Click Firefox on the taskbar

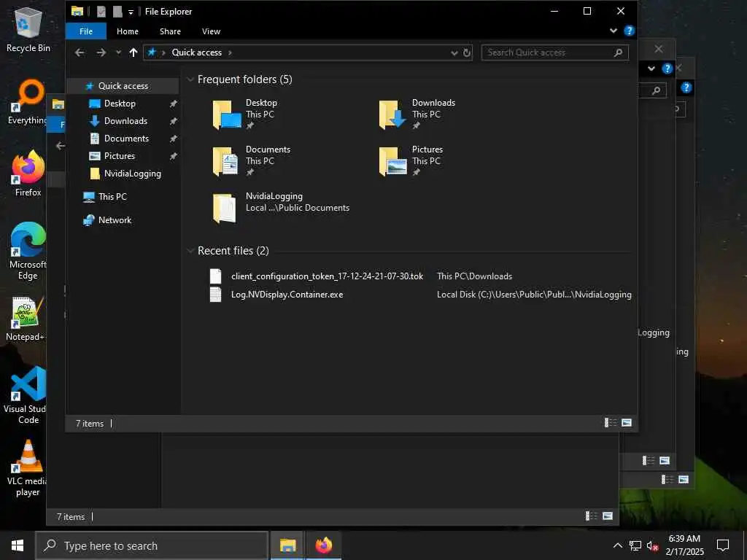[x=323, y=545]
